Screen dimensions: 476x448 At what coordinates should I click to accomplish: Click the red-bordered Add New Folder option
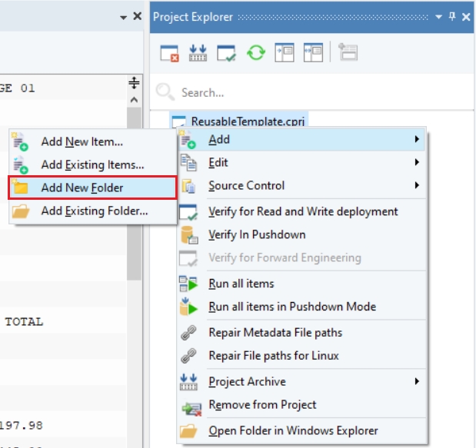click(92, 187)
